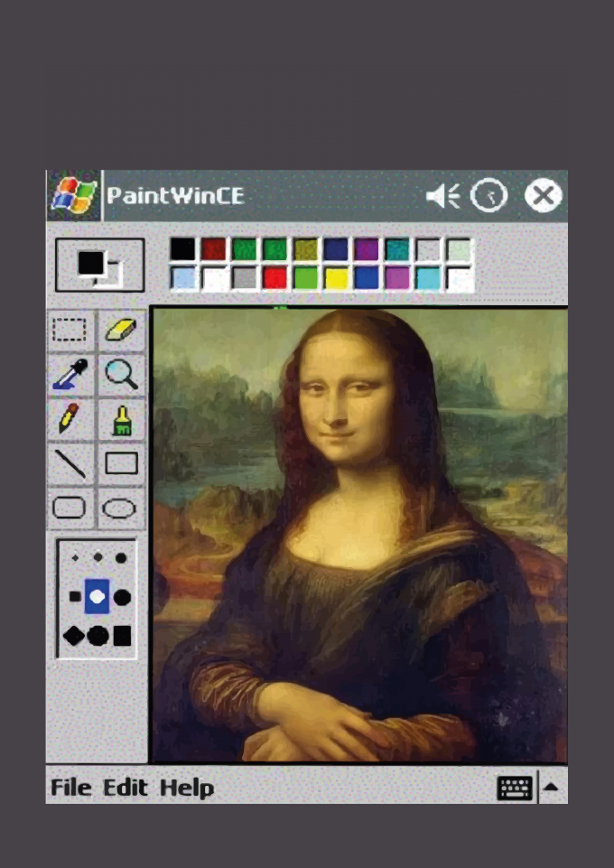Viewport: 614px width, 868px height.
Task: Select the diagonal Line tool
Action: point(70,463)
